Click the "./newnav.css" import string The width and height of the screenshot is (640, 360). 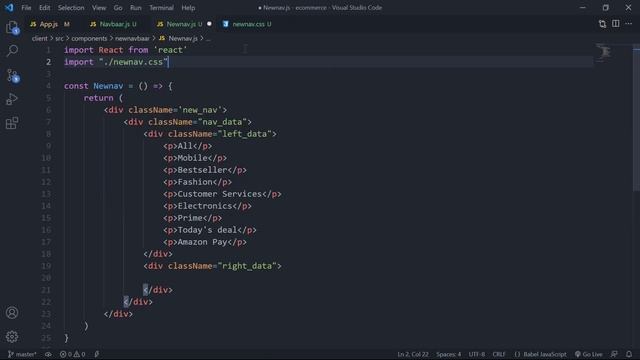click(x=133, y=62)
